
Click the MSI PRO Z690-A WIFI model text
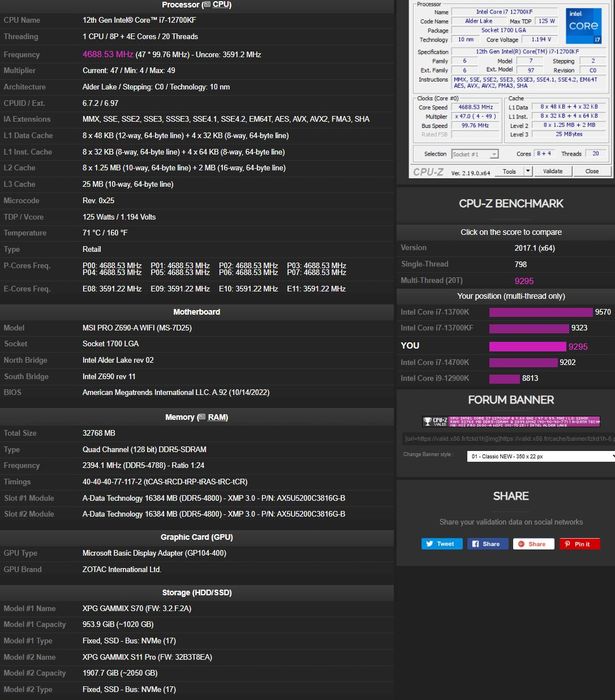pyautogui.click(x=137, y=328)
